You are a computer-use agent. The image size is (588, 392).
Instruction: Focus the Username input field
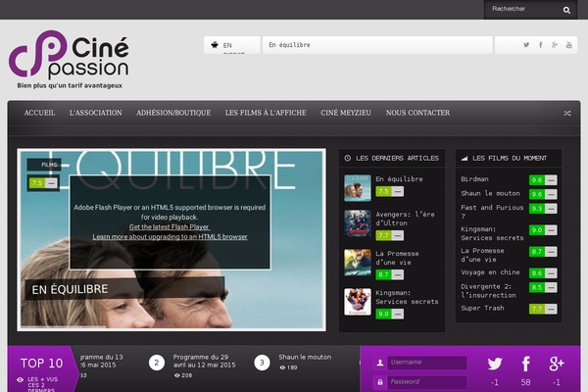pos(427,363)
